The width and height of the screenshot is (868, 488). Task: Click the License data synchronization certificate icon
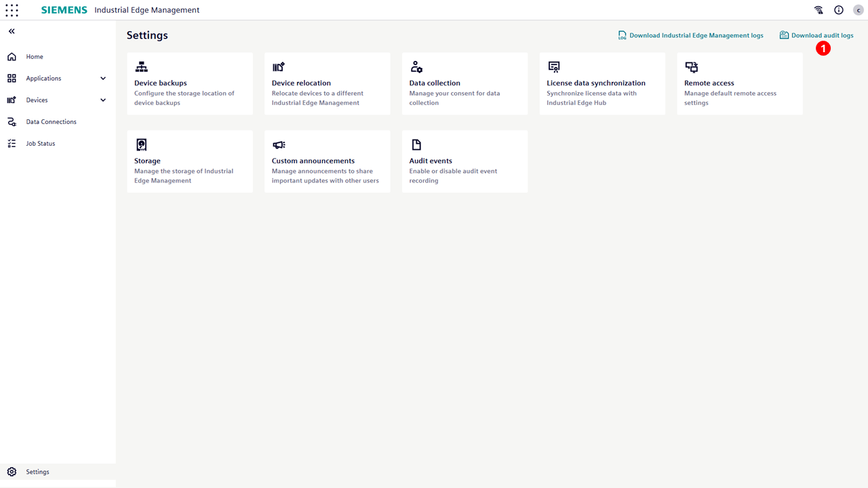(554, 67)
